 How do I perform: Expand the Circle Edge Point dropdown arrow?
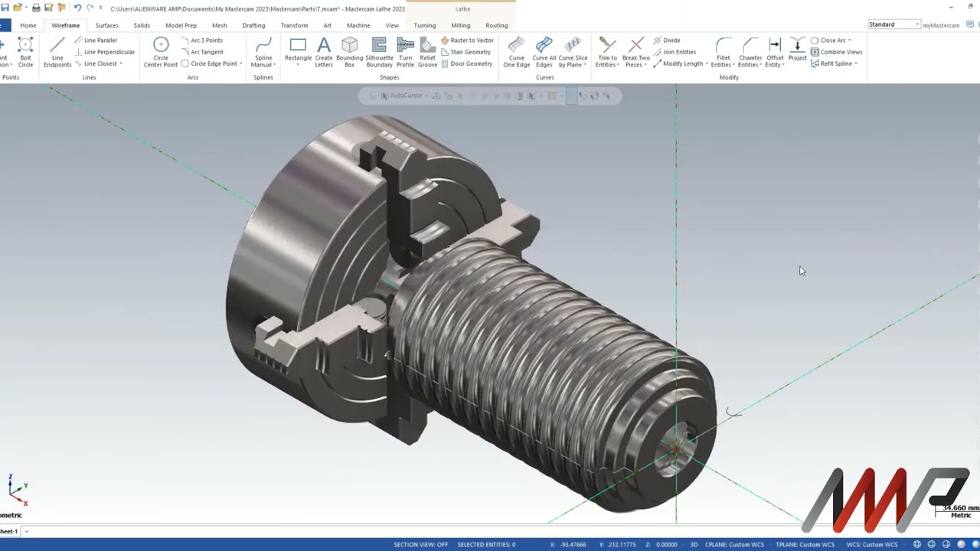[x=241, y=64]
